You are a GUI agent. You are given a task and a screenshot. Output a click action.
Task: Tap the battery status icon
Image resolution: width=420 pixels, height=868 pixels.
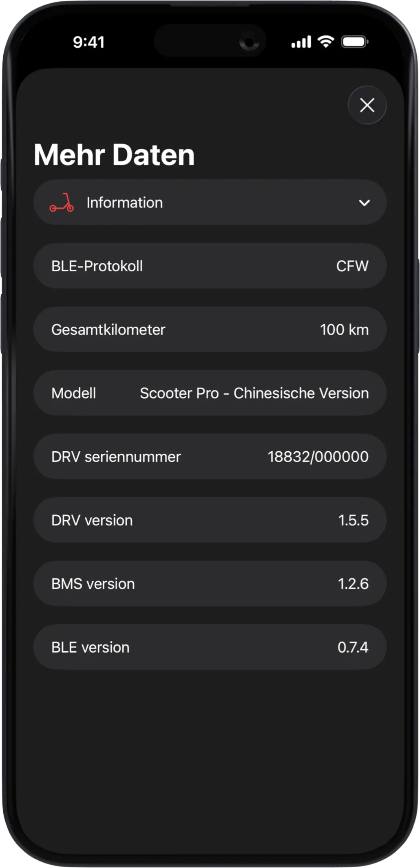[x=355, y=42]
